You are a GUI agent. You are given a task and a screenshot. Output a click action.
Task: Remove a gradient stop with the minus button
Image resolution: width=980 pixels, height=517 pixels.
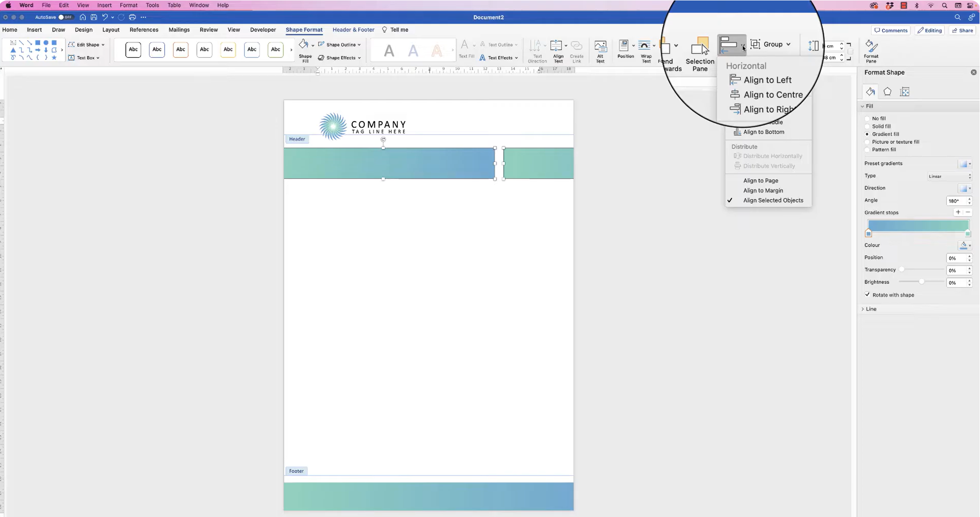pyautogui.click(x=968, y=212)
